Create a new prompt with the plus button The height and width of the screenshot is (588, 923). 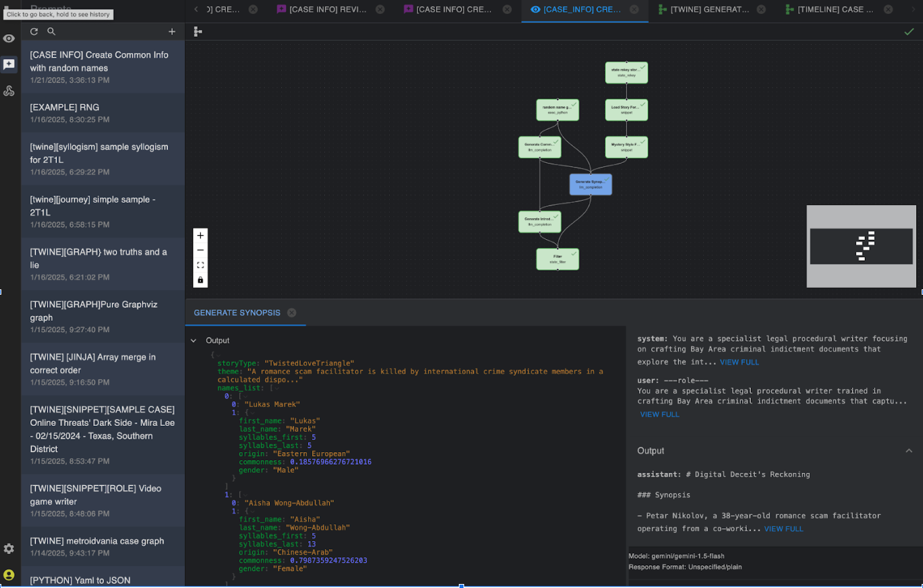pos(172,31)
